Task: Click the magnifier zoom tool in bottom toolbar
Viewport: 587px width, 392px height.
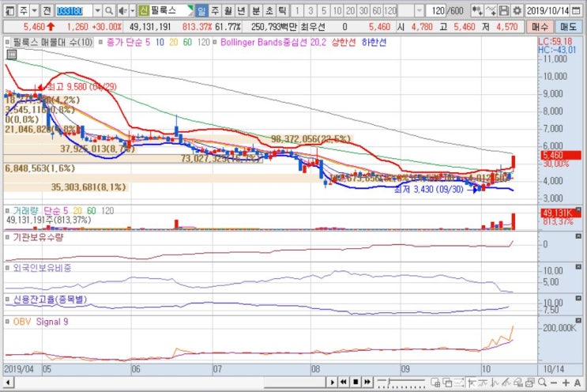Action: (542, 383)
